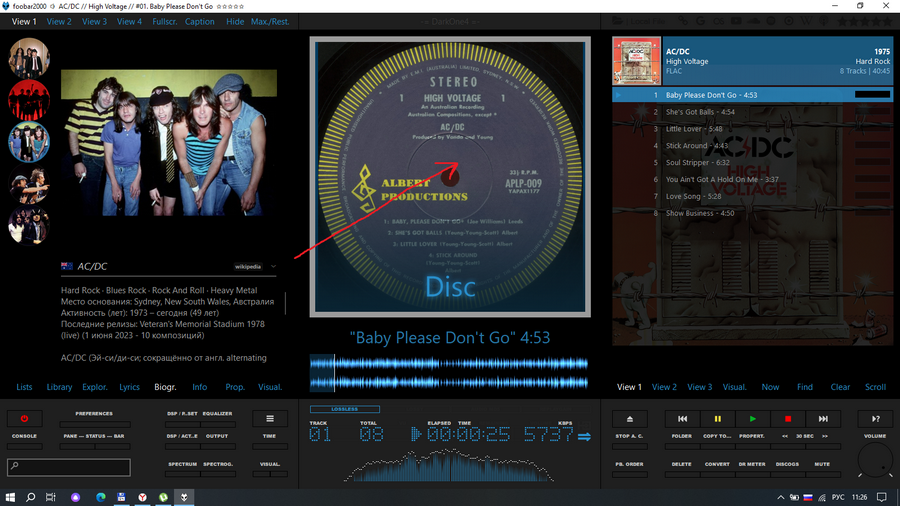Rate the track using the top-bar star icons

865,21
